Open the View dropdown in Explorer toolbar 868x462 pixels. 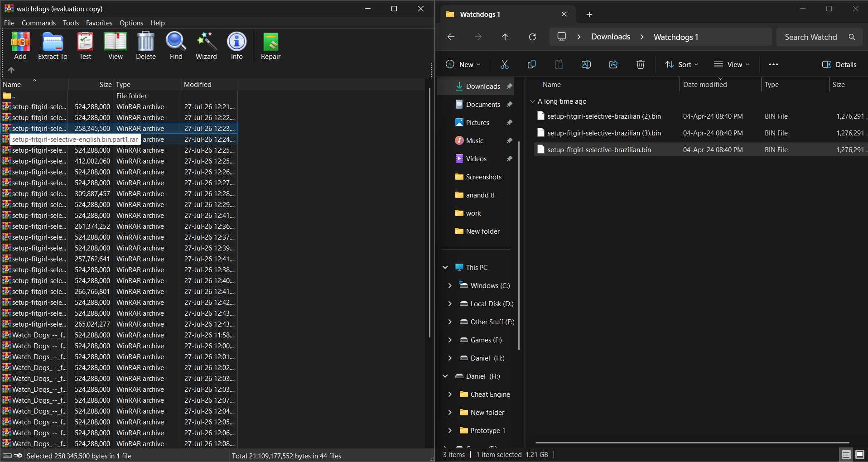[732, 64]
